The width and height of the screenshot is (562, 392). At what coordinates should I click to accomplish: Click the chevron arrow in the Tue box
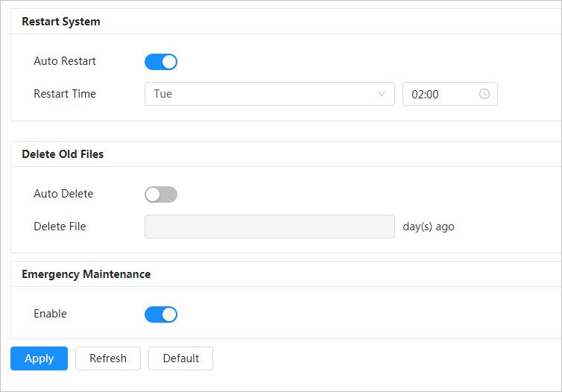382,94
